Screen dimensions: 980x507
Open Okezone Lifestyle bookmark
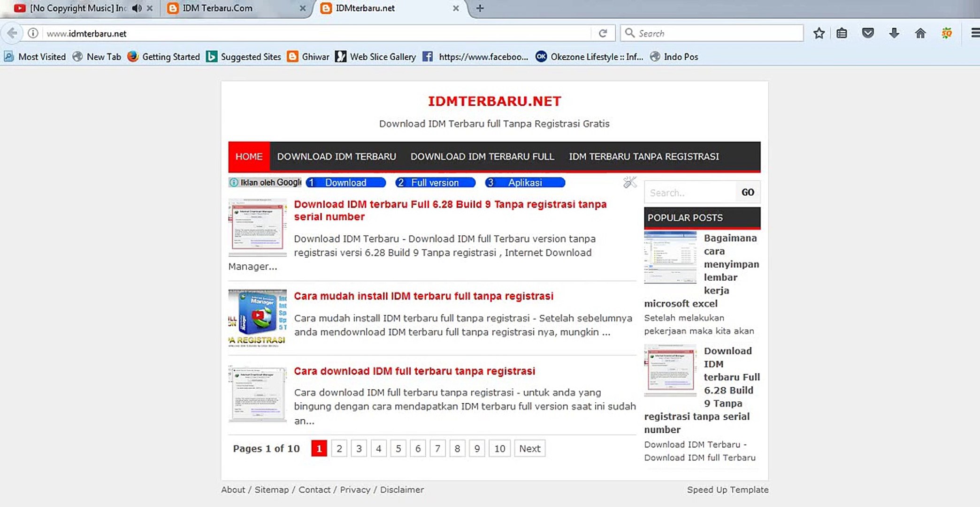(x=589, y=57)
